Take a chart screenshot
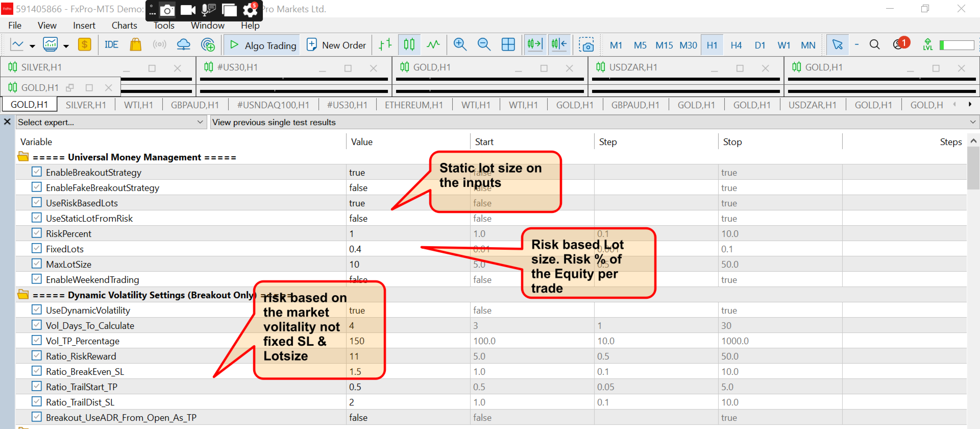980x429 pixels. click(x=586, y=45)
